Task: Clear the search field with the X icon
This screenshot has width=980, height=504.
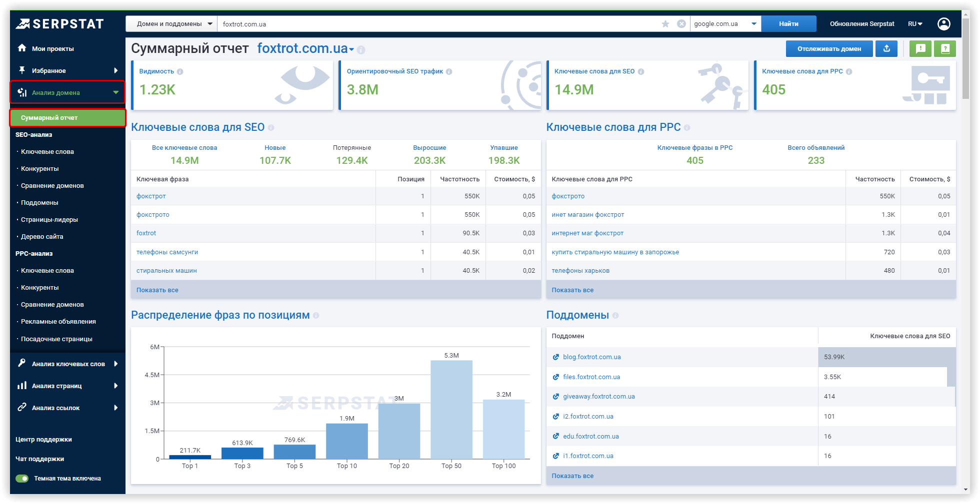Action: point(681,24)
